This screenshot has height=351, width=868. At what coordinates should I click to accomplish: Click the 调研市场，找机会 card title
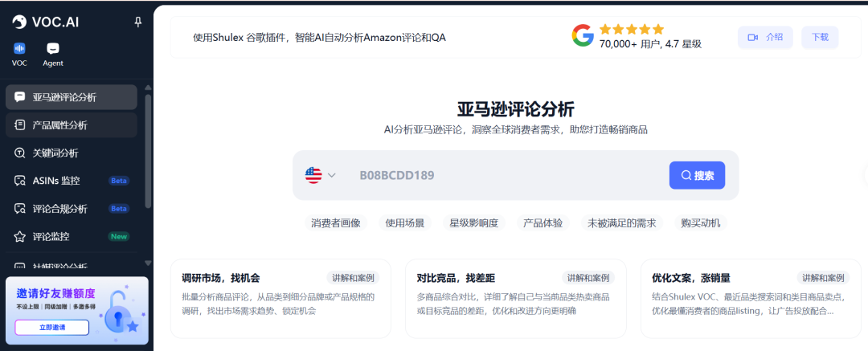[x=221, y=278]
